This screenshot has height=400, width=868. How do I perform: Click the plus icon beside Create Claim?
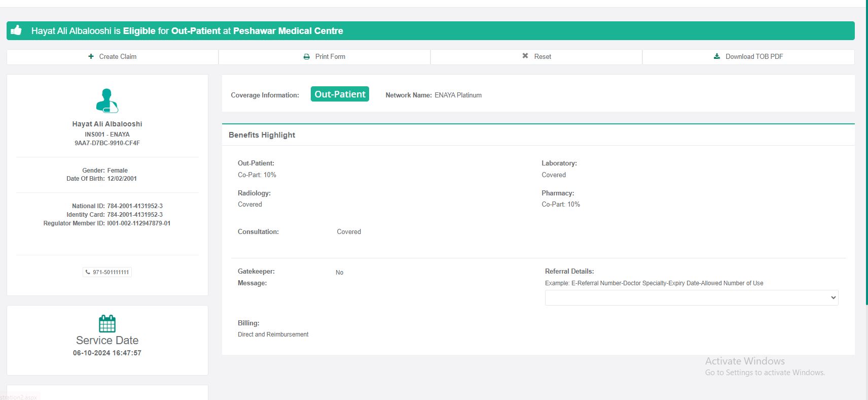[x=91, y=56]
